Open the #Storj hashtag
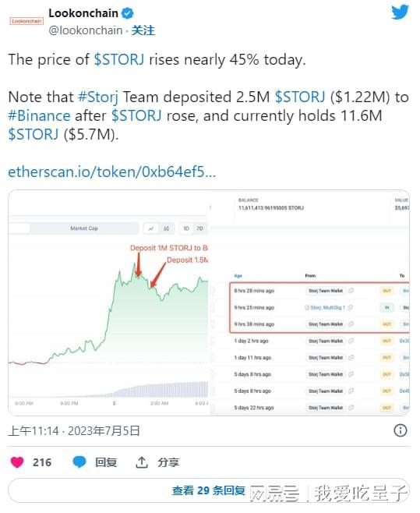This screenshot has height=513, width=420. point(98,97)
